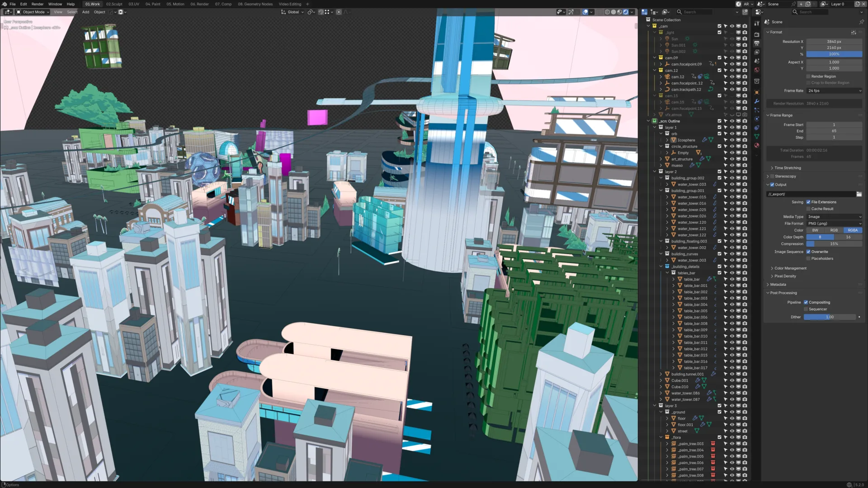The image size is (868, 488).
Task: Switch to the 02.Sculpt workspace tab
Action: (x=114, y=4)
